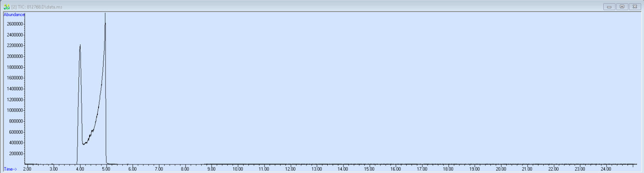Click the 1800000 abundance tick label
Viewport: 644px width, 173px height.
15,67
